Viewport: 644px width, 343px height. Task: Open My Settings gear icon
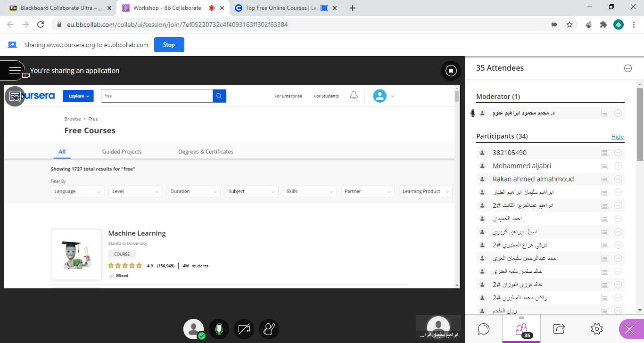pyautogui.click(x=597, y=329)
